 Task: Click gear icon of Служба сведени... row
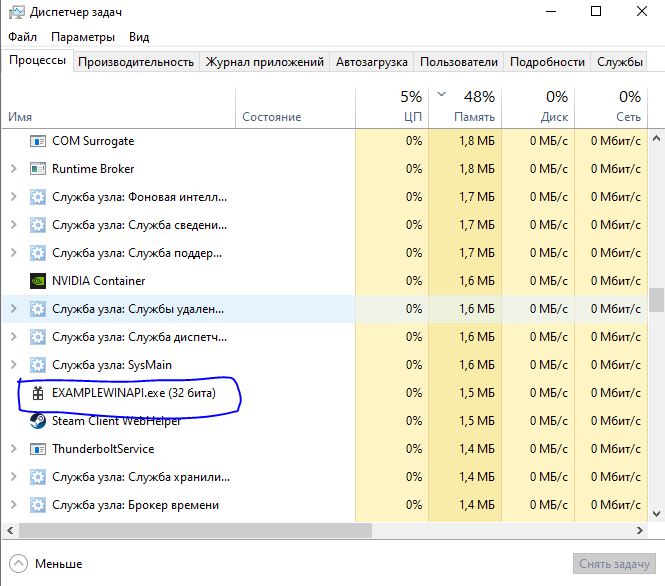38,225
